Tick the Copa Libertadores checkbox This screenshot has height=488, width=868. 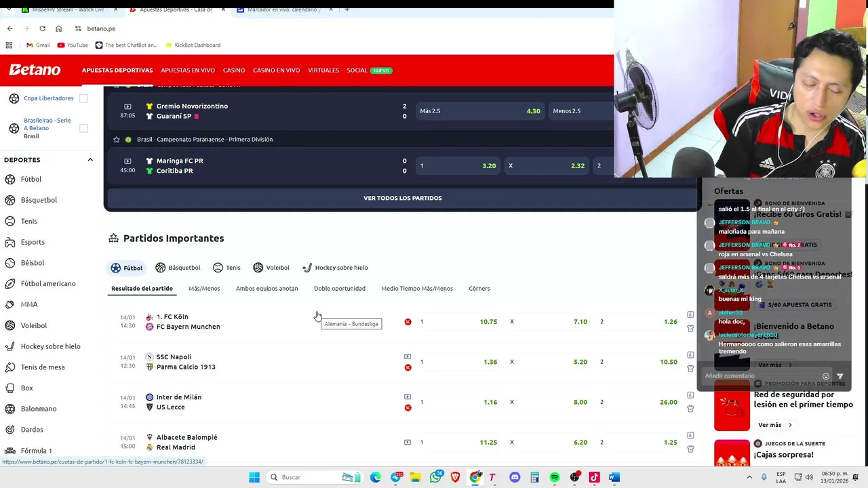[x=83, y=98]
